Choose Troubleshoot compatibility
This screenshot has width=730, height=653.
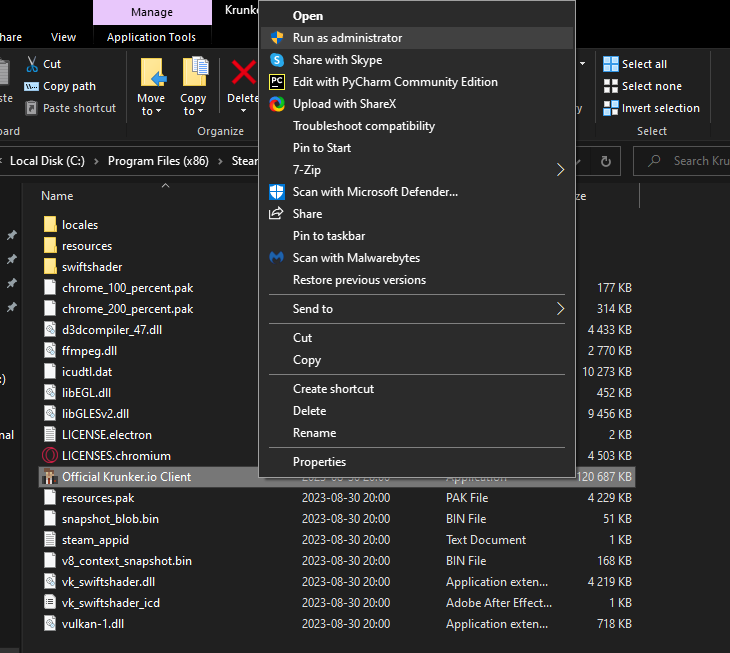coord(417,126)
